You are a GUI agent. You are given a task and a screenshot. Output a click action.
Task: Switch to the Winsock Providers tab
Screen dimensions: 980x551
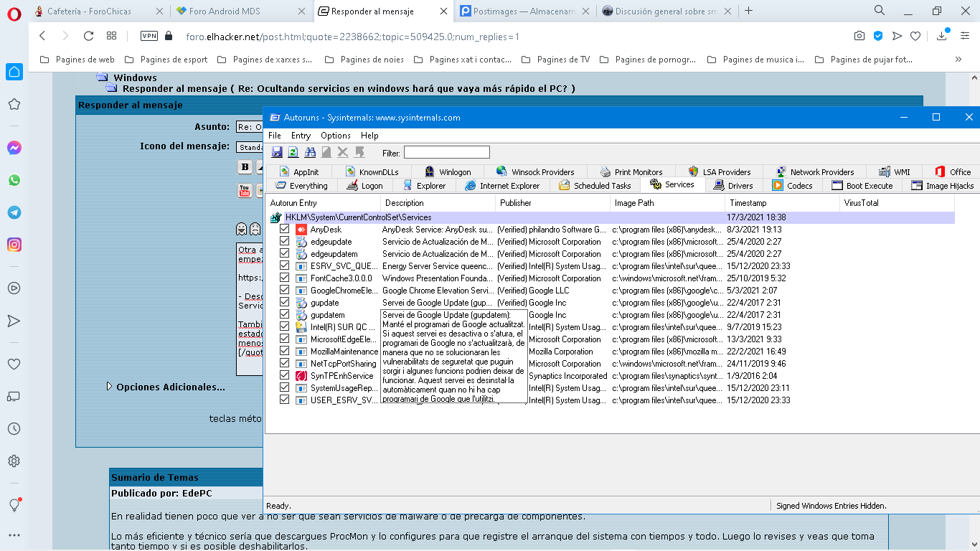(535, 172)
